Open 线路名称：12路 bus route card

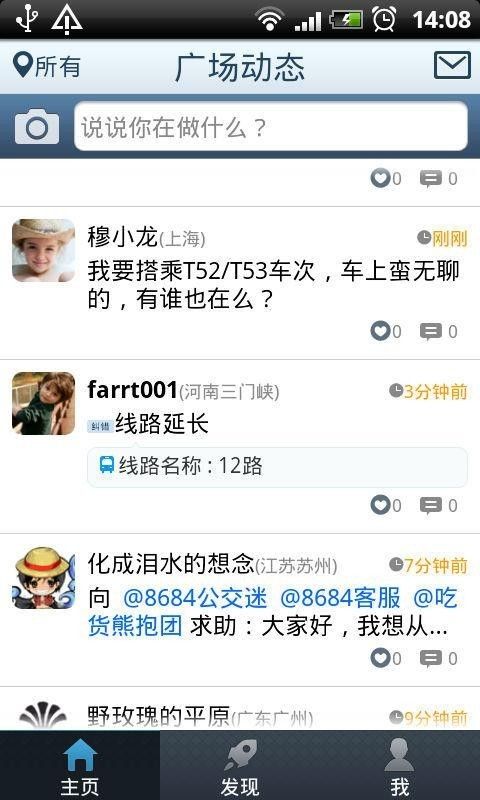277,467
